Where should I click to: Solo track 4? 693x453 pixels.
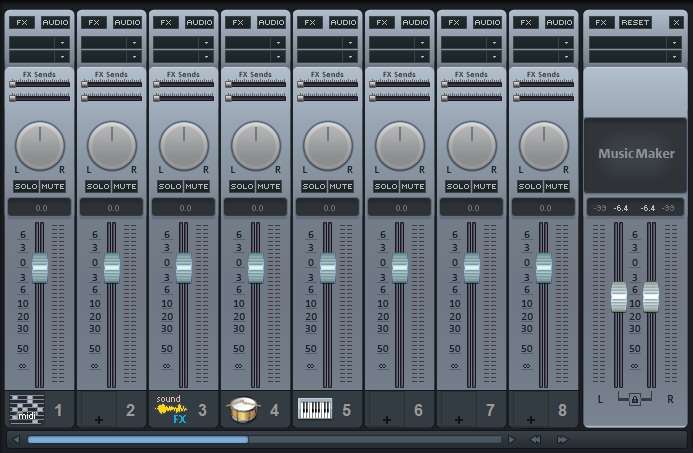click(242, 187)
